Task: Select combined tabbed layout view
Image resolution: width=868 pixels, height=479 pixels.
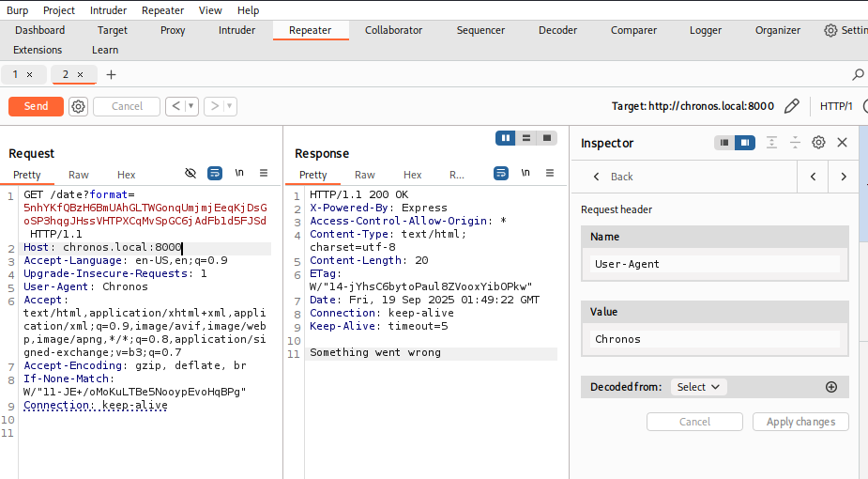Action: click(547, 138)
